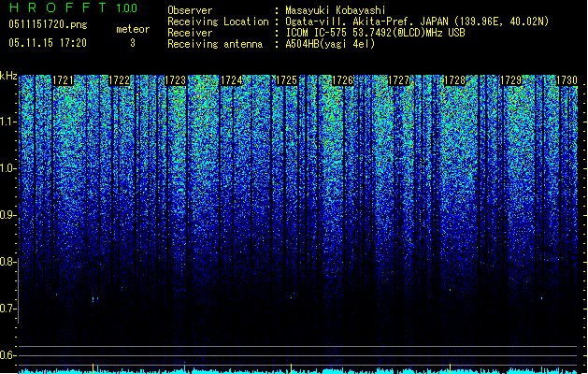Click the Receiving Location field label

click(218, 22)
